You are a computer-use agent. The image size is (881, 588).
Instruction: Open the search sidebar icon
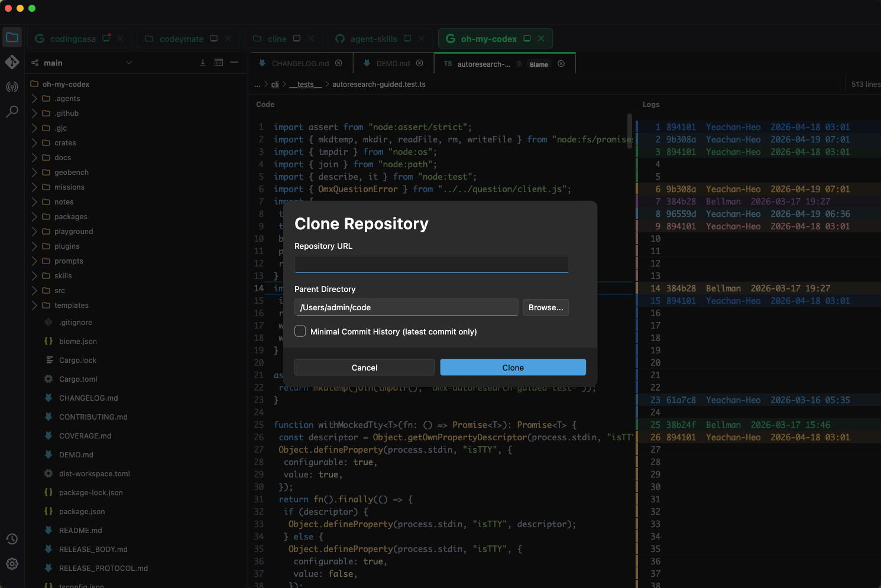[x=12, y=111]
